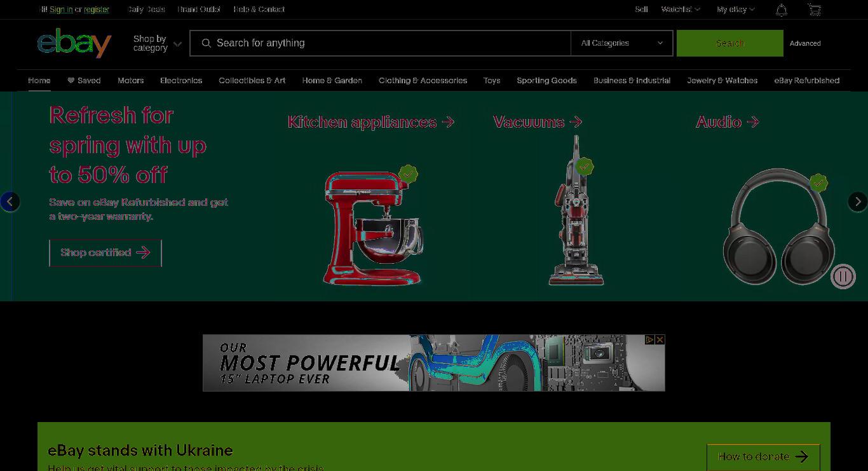Image resolution: width=868 pixels, height=471 pixels.
Task: Click the black headphones image
Action: 778,227
